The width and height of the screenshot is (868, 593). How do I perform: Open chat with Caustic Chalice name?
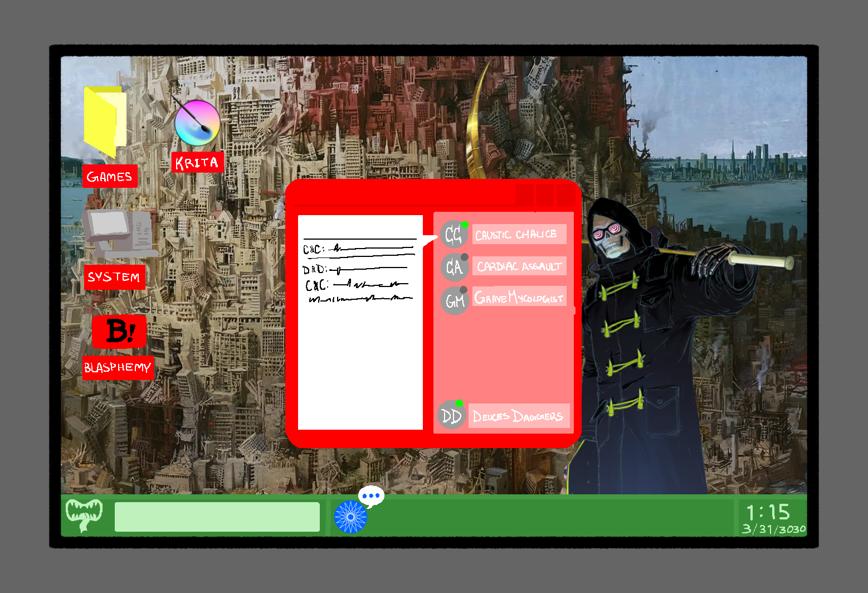(x=518, y=235)
